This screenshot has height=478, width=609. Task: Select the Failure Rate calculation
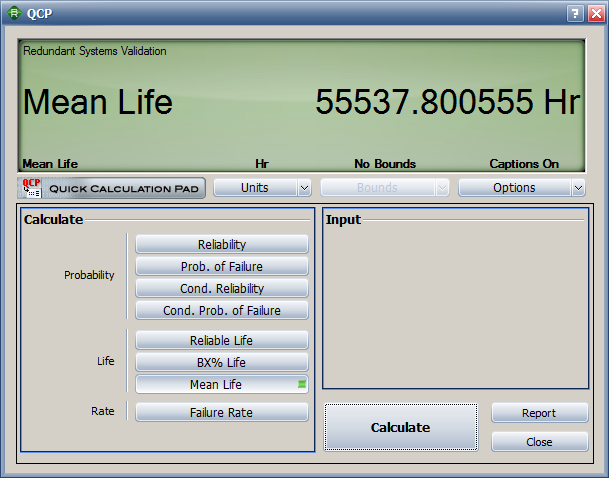click(222, 412)
